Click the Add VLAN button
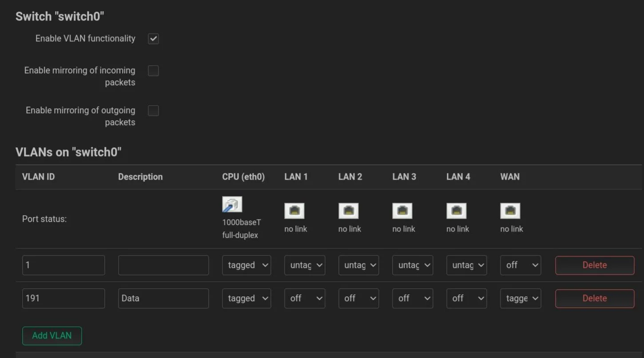This screenshot has height=358, width=644. pos(52,336)
